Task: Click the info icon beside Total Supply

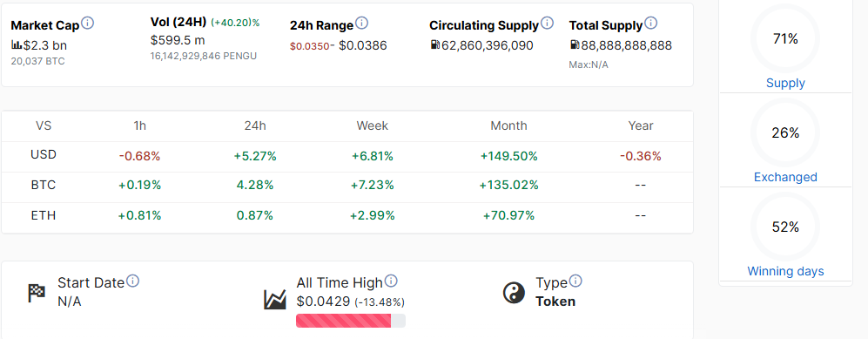Action: [651, 24]
